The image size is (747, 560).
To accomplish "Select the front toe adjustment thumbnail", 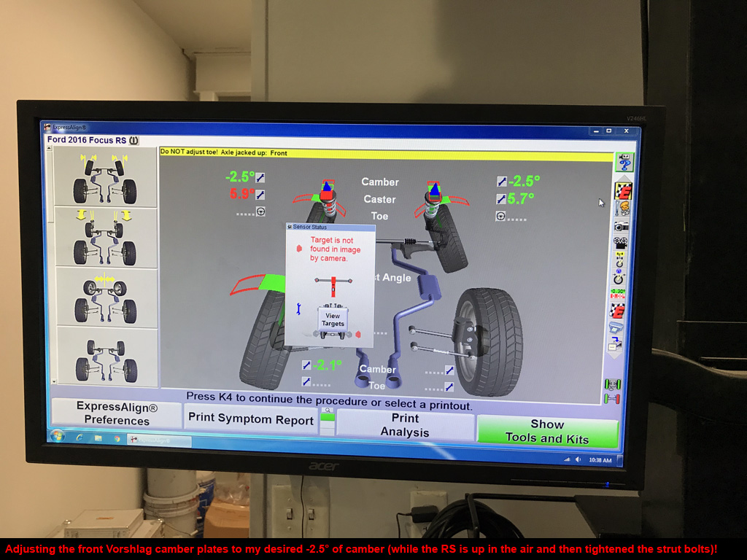I will (x=105, y=176).
